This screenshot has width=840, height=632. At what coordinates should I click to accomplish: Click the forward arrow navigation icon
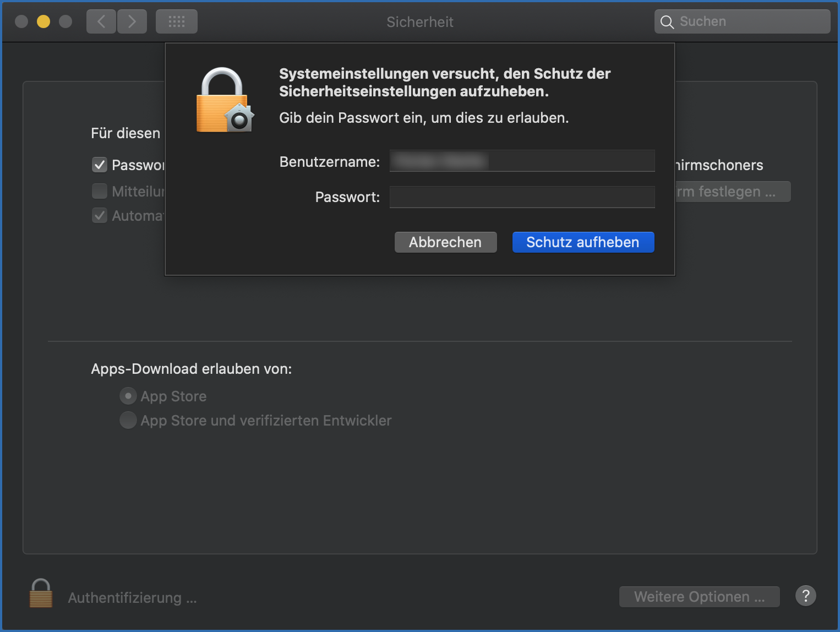pyautogui.click(x=132, y=21)
